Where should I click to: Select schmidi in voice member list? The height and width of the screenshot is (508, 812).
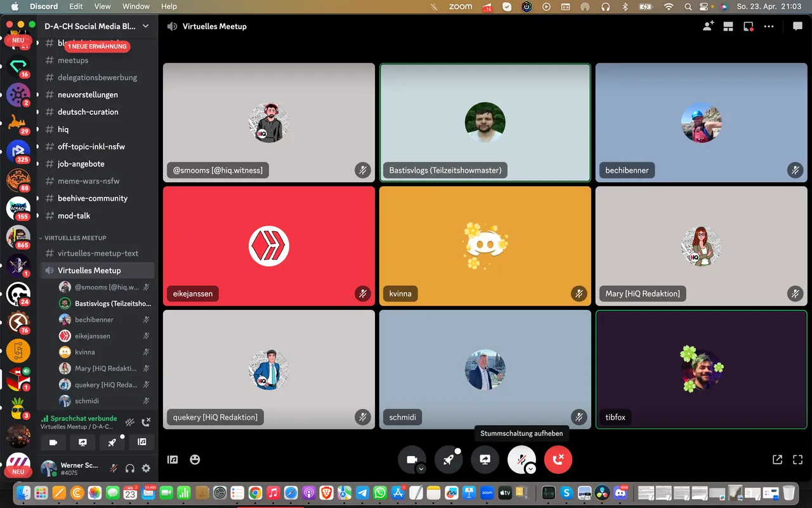click(104, 401)
